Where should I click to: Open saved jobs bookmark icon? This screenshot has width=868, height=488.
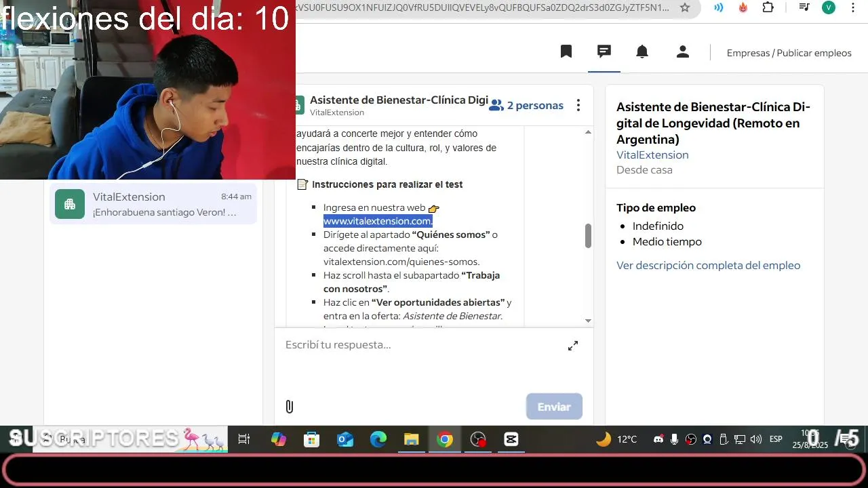pos(566,52)
